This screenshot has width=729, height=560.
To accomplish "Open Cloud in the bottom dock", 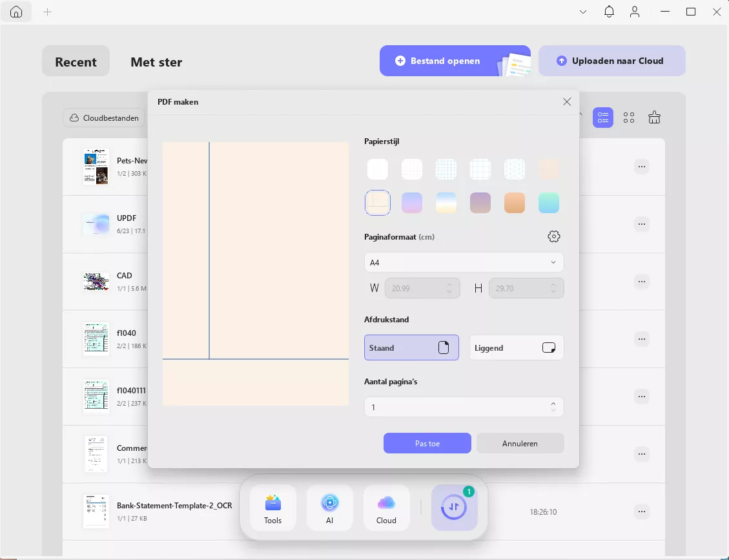I will click(386, 508).
